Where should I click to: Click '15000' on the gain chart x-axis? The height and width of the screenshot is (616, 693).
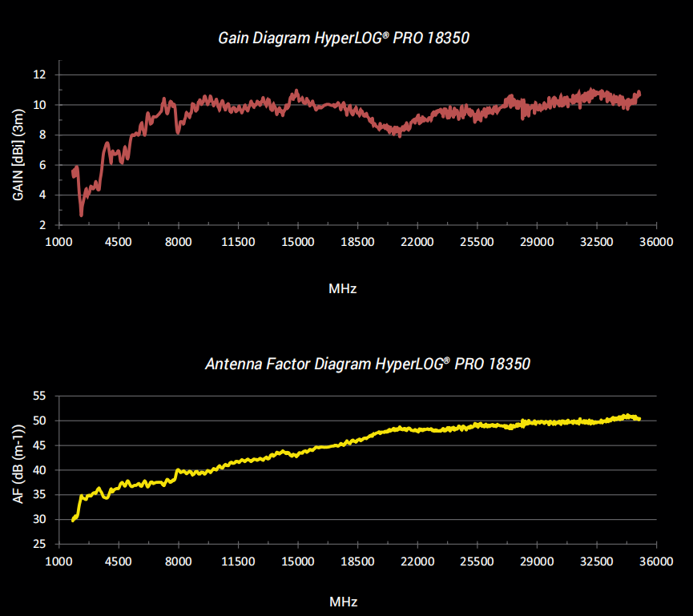point(298,242)
